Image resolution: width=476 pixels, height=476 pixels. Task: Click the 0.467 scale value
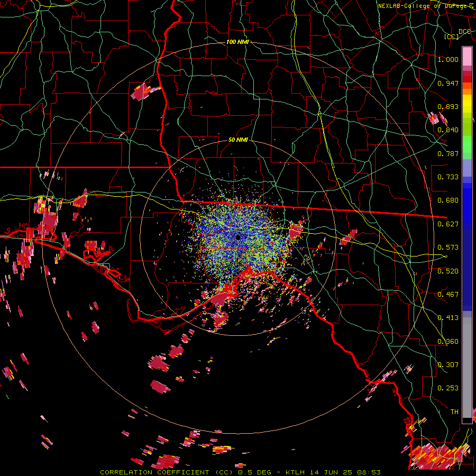(448, 295)
